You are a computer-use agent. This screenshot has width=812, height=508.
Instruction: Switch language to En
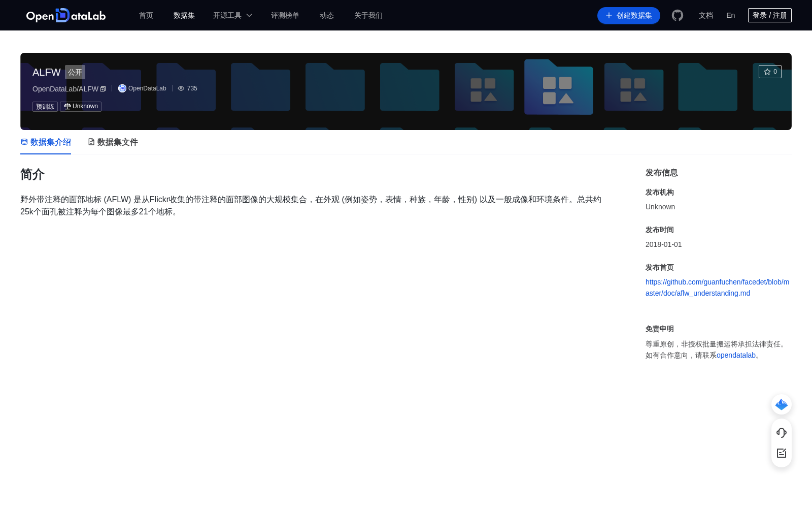pyautogui.click(x=731, y=15)
